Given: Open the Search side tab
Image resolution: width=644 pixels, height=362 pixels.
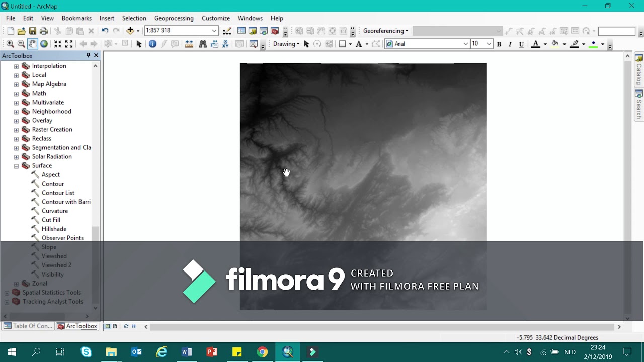Looking at the screenshot, I should click(639, 105).
